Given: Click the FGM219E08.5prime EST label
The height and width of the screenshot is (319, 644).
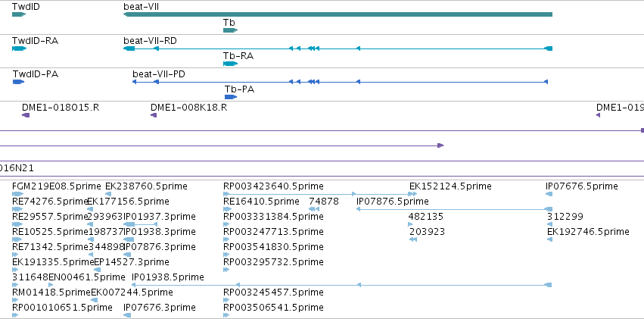Looking at the screenshot, I should 57,186.
